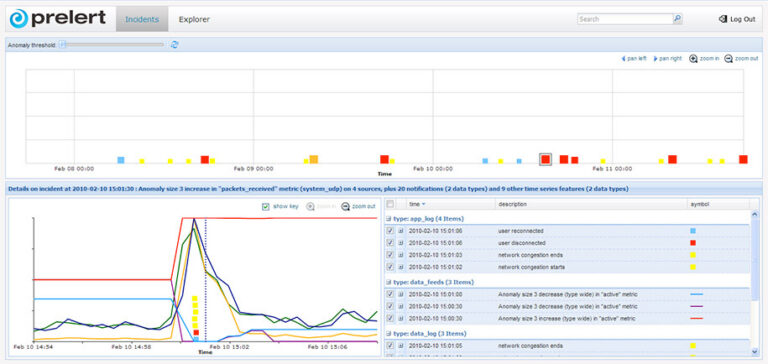Sort by the time column header
The image size is (768, 364).
point(451,204)
